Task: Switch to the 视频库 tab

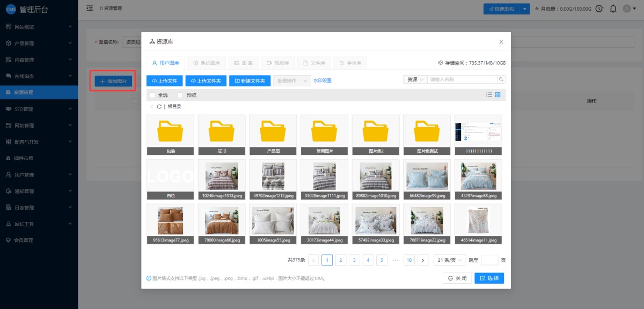Action: 277,63
